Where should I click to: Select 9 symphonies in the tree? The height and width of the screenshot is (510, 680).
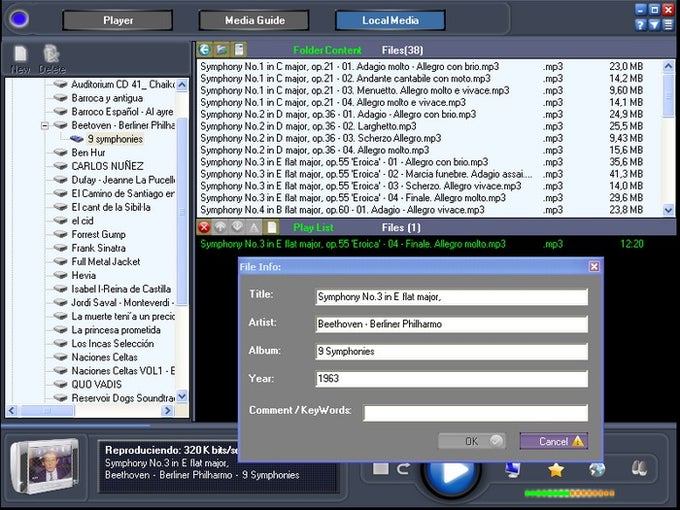pyautogui.click(x=115, y=139)
